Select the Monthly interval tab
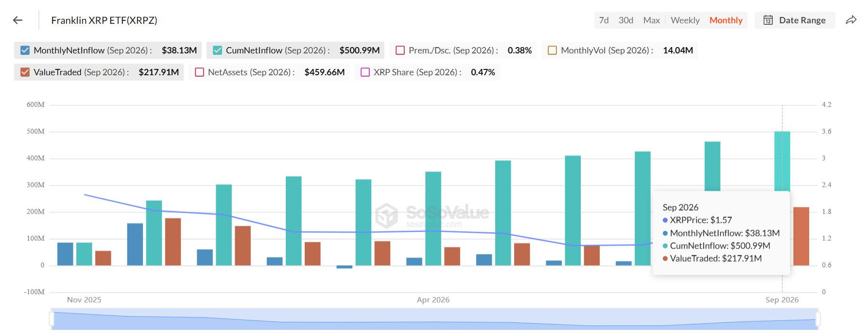 click(x=726, y=20)
